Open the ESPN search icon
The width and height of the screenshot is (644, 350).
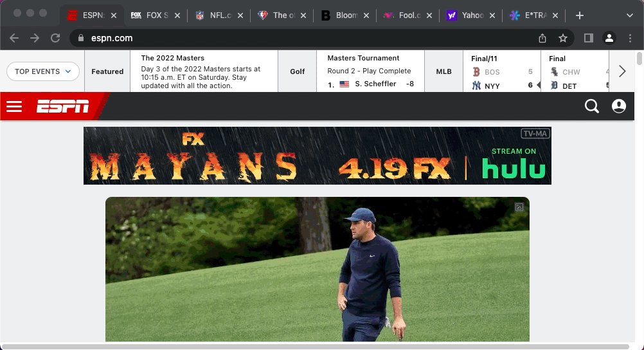pos(591,106)
